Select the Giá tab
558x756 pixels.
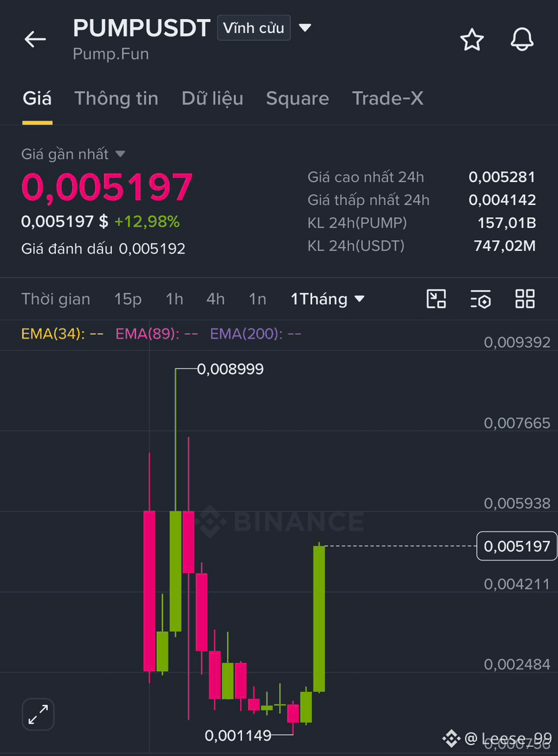pos(37,98)
